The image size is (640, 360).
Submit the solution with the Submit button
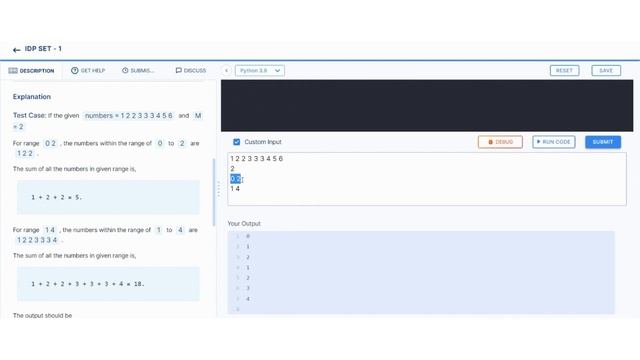(x=603, y=142)
